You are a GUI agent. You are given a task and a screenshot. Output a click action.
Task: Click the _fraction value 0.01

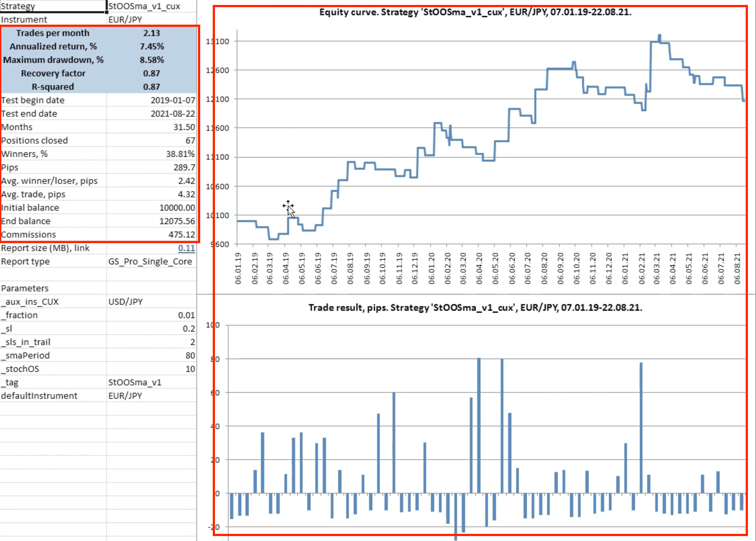point(186,315)
